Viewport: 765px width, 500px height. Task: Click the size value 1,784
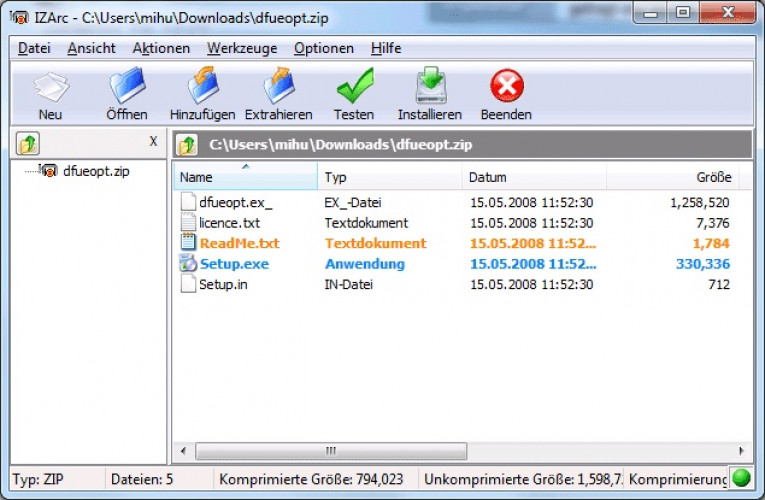[711, 243]
